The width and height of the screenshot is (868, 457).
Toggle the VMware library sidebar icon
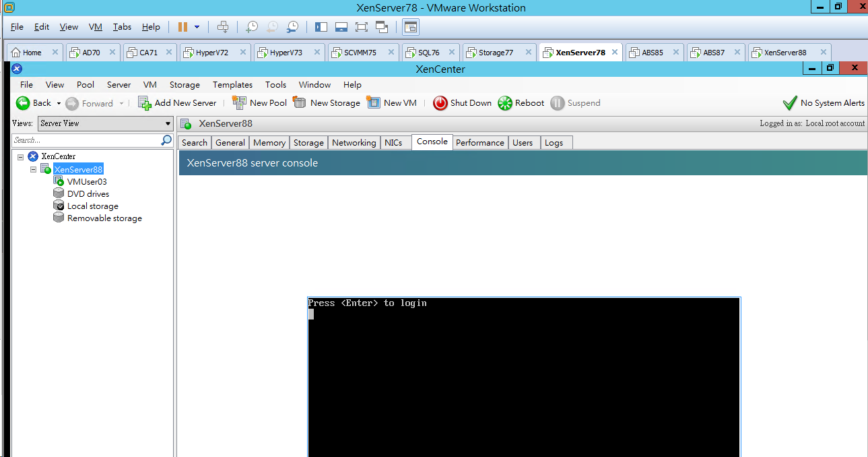(321, 27)
